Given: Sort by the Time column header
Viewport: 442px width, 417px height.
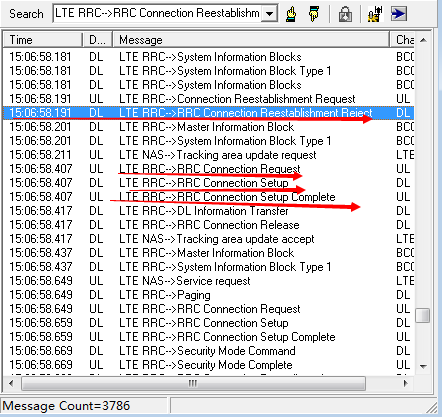Looking at the screenshot, I should coord(43,40).
